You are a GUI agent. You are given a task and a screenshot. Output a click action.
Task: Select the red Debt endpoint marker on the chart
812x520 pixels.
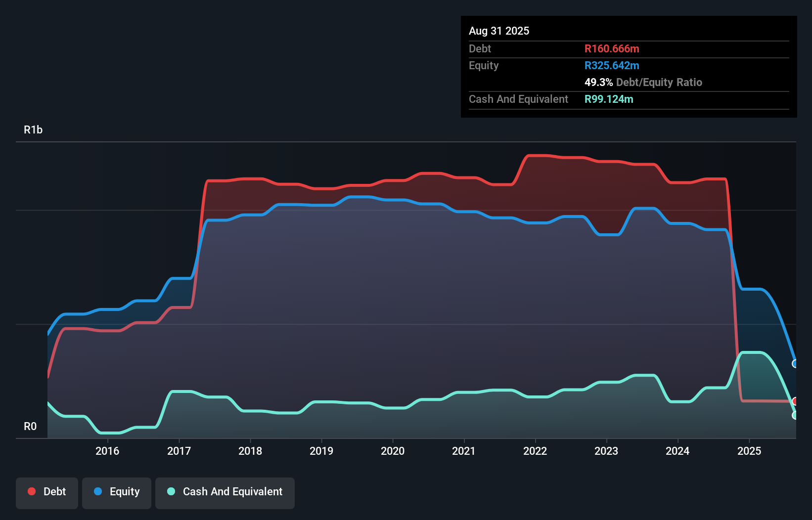(x=795, y=401)
